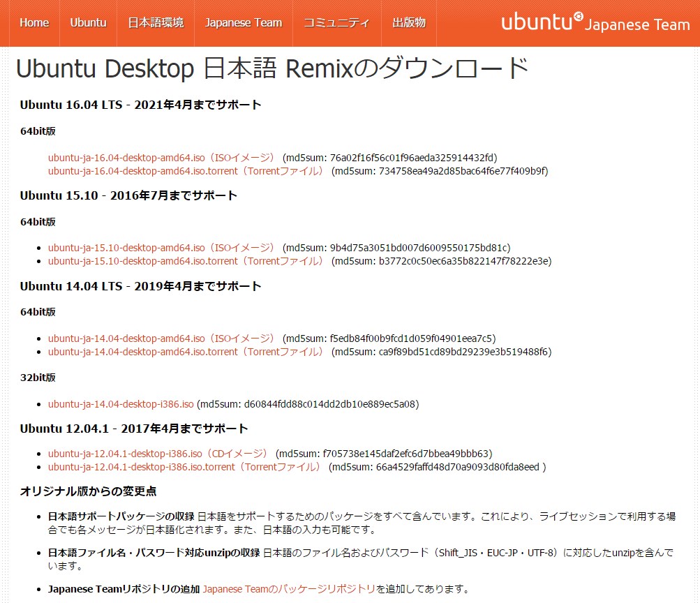The image size is (700, 603).
Task: Click md5sum ca9f89bd51cd89bd29239e3b519488f6
Action: point(463,352)
